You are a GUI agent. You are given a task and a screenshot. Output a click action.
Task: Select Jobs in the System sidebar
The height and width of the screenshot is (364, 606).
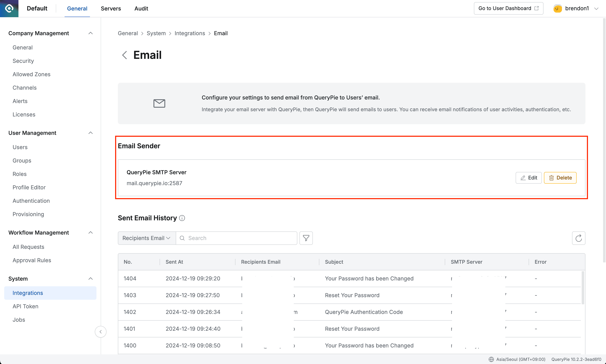coord(19,320)
